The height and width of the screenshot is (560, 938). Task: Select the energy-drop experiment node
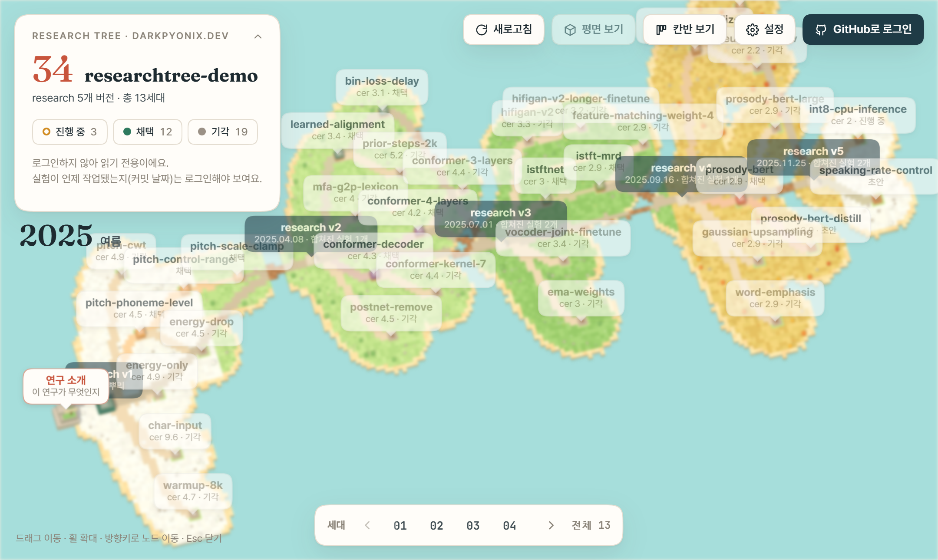201,327
